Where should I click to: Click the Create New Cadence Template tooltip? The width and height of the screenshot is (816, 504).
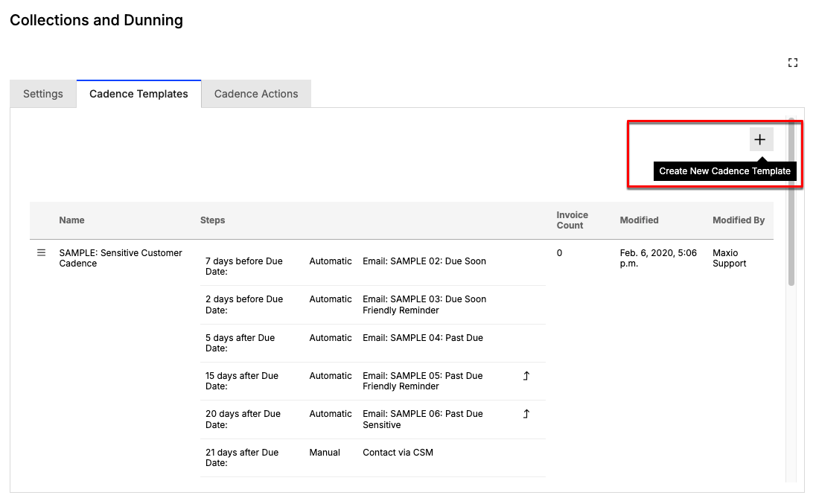point(724,171)
